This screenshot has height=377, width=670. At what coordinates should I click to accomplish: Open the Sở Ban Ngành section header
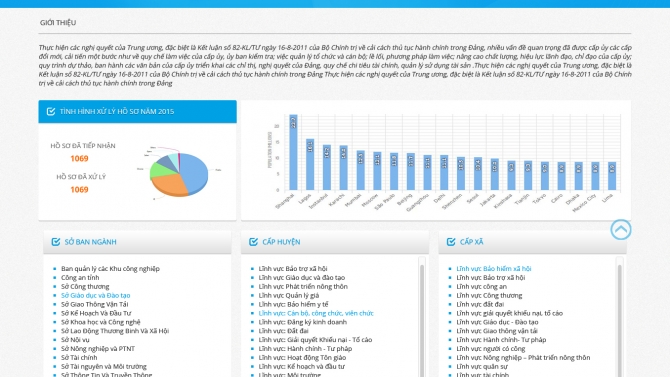coord(137,242)
